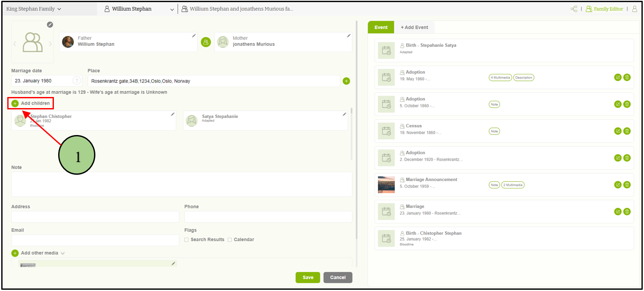
Task: Edit the family photo pencil icon
Action: 50,25
